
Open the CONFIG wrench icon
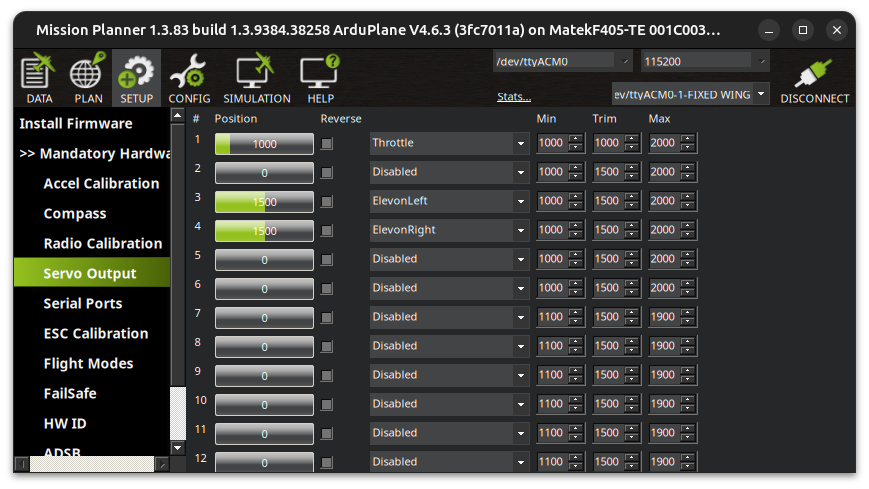189,78
